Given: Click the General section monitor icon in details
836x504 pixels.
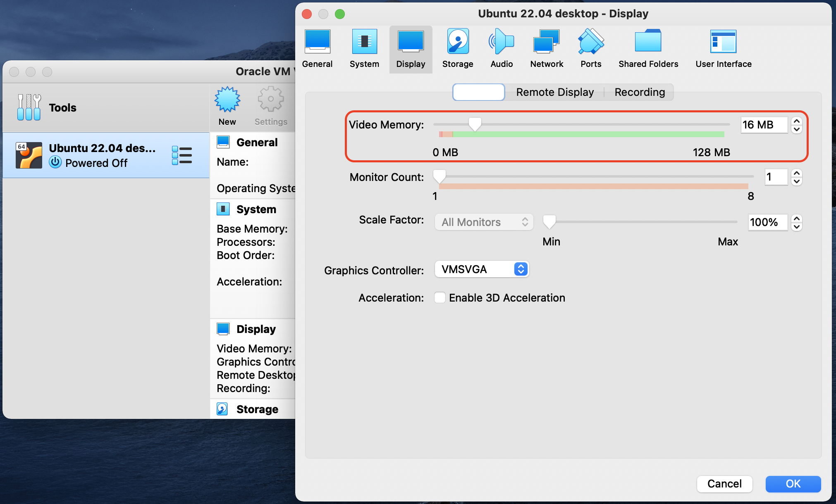Looking at the screenshot, I should click(223, 142).
